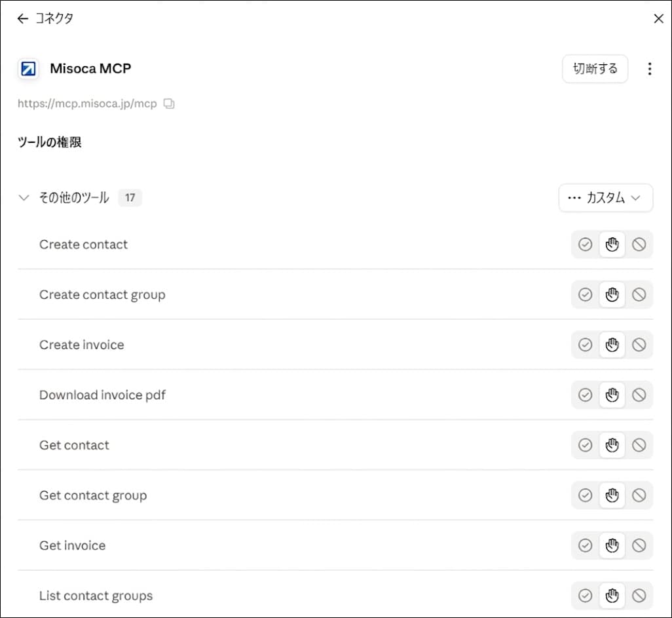This screenshot has height=618, width=672.
Task: Always allow Create invoice
Action: click(585, 345)
